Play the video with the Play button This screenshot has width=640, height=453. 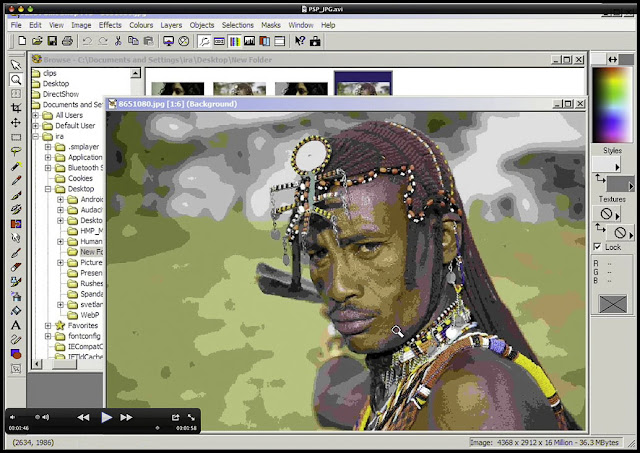[x=106, y=417]
